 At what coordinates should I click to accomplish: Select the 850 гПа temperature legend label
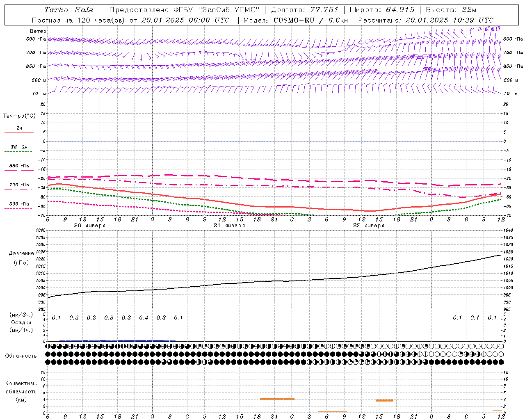click(19, 166)
